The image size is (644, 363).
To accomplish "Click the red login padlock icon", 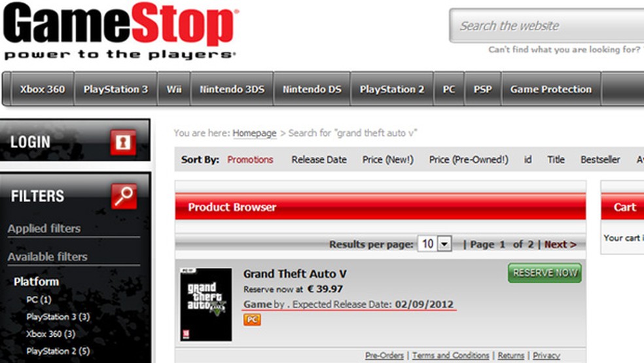I will point(123,142).
